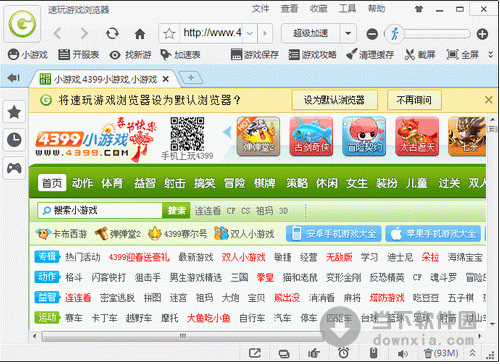Expand toolbar overflow double chevron
Viewport: 500px width, 364px height.
point(490,54)
